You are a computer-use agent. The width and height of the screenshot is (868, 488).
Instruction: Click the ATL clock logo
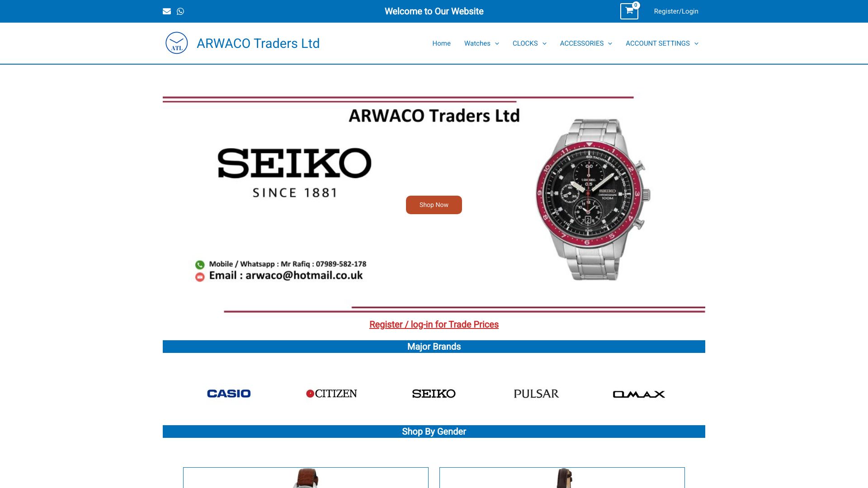click(177, 43)
